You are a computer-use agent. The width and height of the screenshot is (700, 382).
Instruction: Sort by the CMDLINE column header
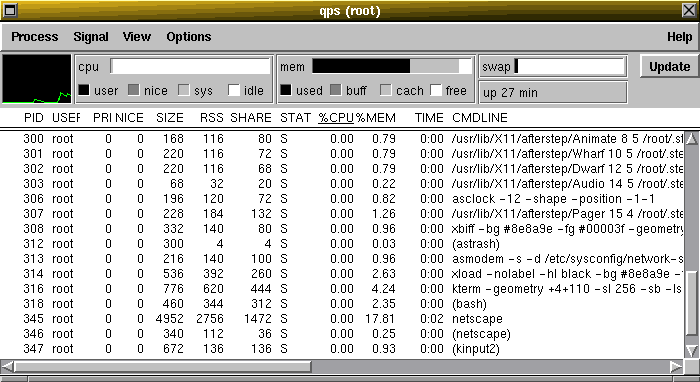(480, 118)
